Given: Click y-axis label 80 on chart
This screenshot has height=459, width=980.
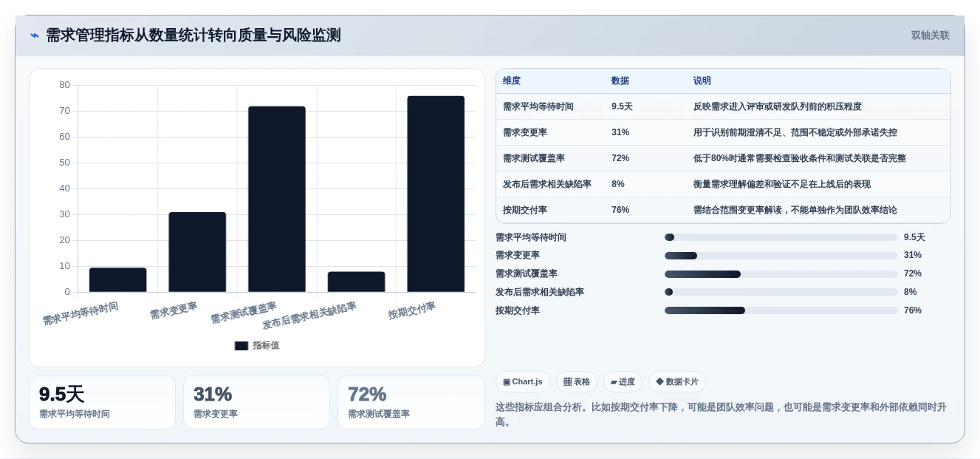Looking at the screenshot, I should coord(65,85).
